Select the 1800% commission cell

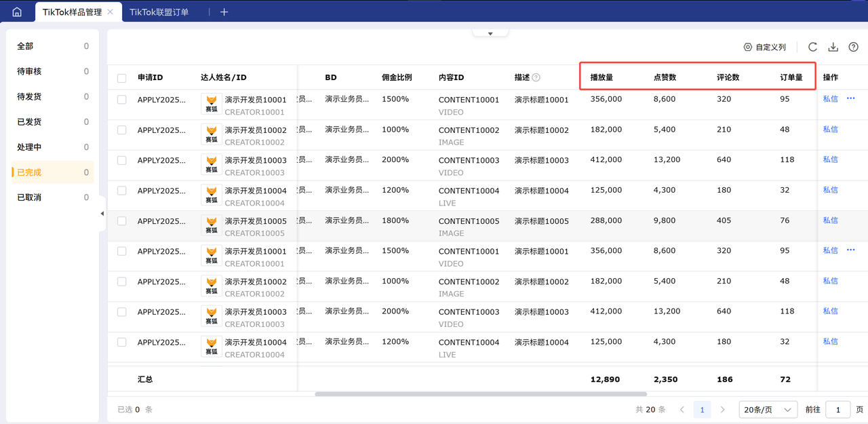point(395,220)
